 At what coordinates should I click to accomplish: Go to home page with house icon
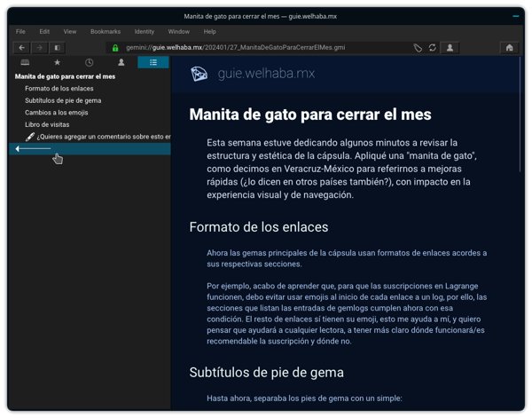508,48
